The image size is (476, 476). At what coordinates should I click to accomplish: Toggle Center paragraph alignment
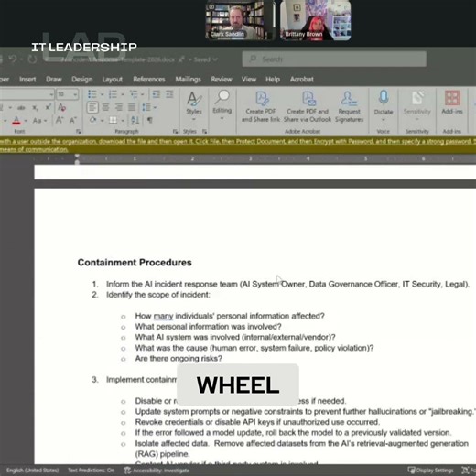tap(105, 107)
